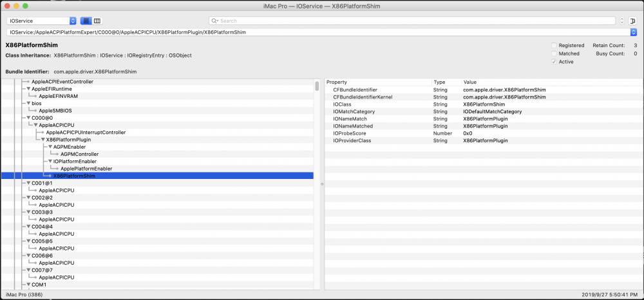
Task: Select AppleACPICPU under C004@4
Action: [56, 234]
